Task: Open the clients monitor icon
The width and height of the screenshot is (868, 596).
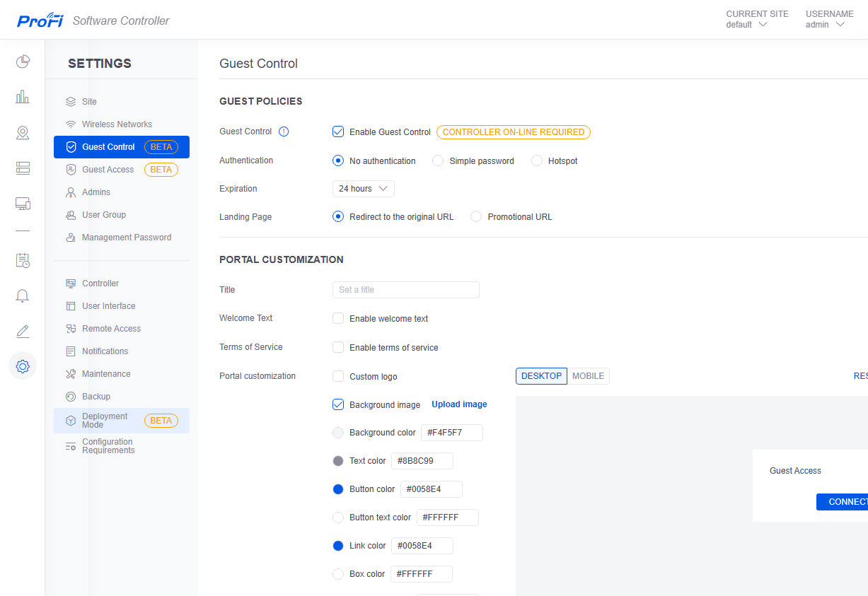Action: click(x=23, y=204)
